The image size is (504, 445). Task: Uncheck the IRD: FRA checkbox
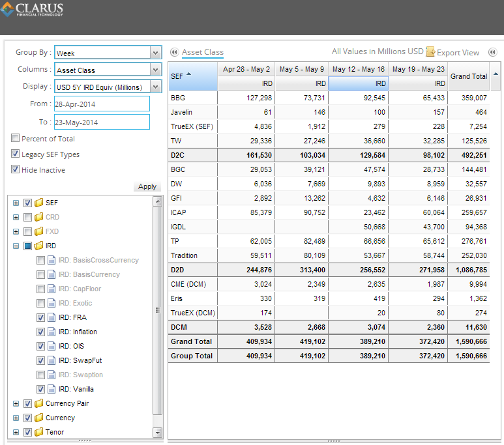tap(40, 318)
